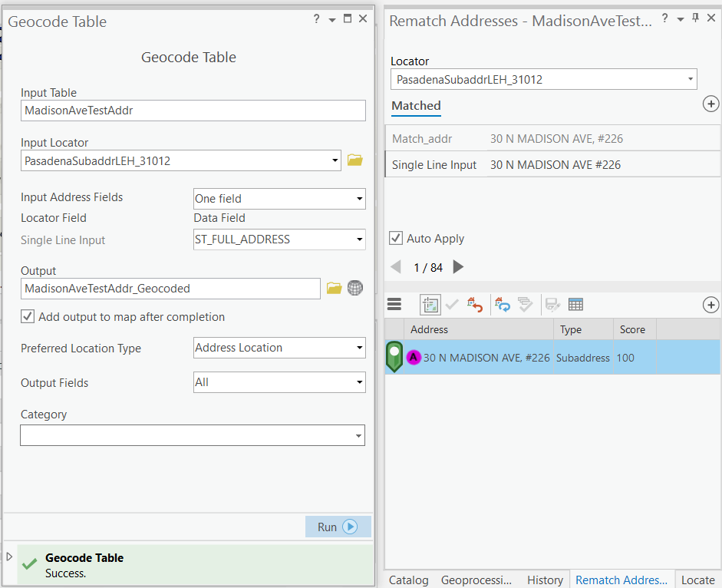Open the Rematch panel hamburger menu
Screen dimensions: 722x588
click(394, 305)
